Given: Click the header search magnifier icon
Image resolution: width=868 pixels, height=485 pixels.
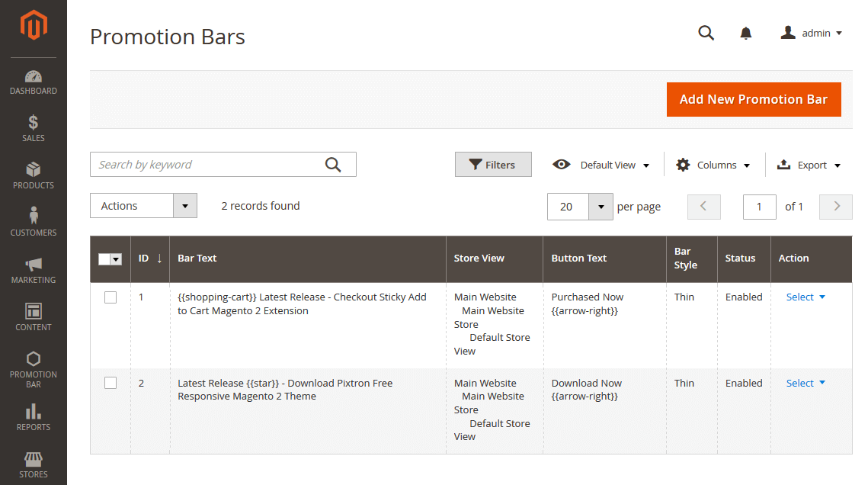Looking at the screenshot, I should coord(706,33).
